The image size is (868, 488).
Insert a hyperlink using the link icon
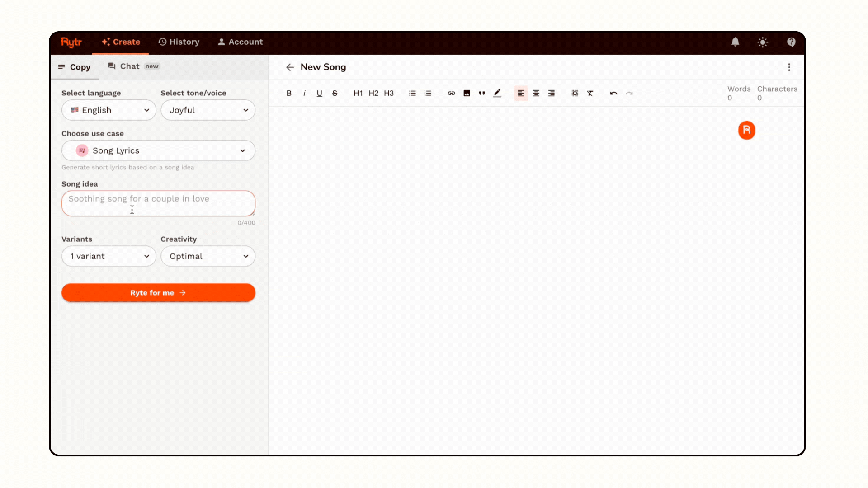point(451,93)
